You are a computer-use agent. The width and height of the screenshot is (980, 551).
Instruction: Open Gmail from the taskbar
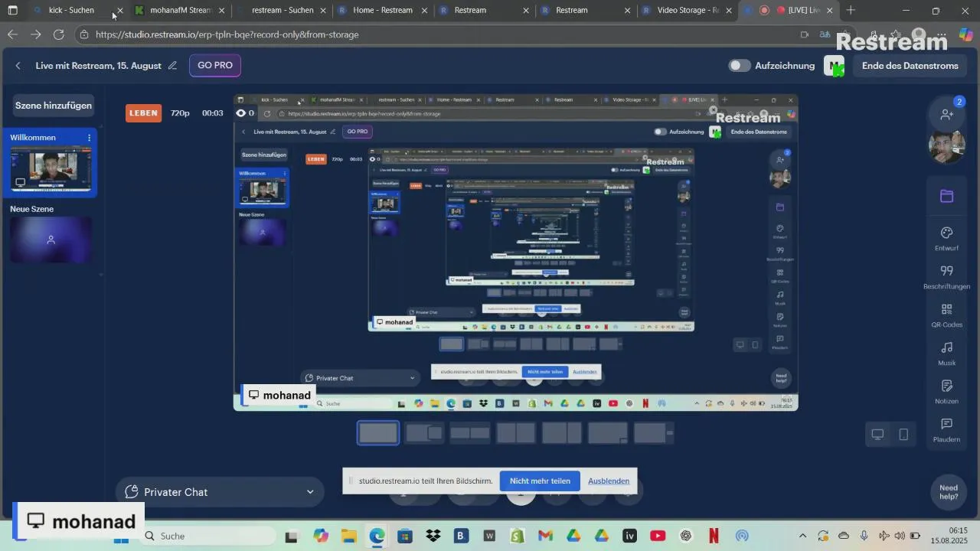545,536
